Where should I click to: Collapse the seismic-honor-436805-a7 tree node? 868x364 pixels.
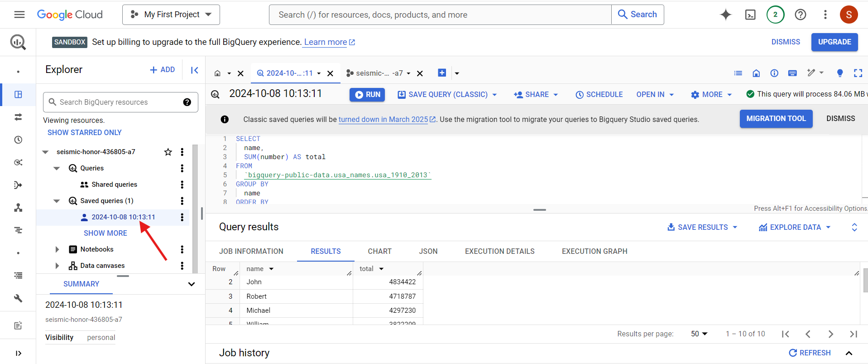pos(45,152)
